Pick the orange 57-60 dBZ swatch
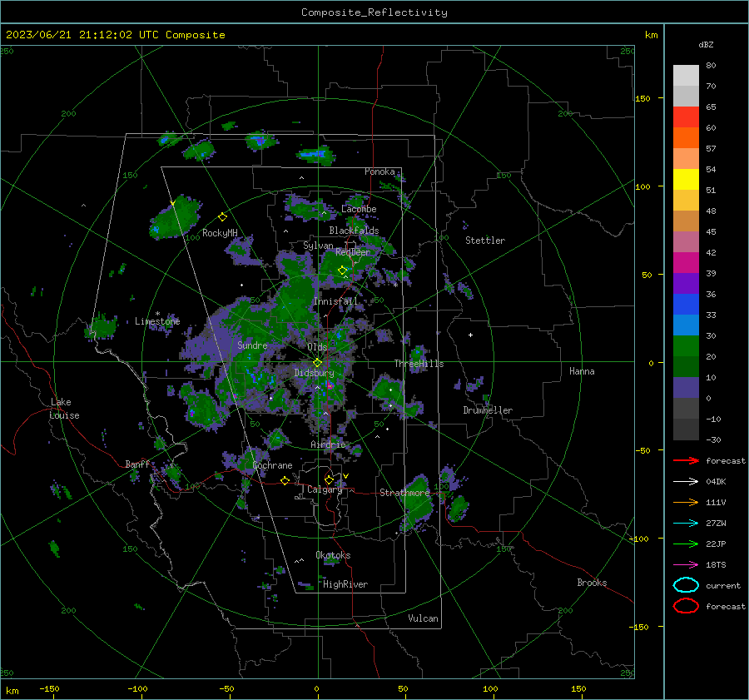 [686, 137]
